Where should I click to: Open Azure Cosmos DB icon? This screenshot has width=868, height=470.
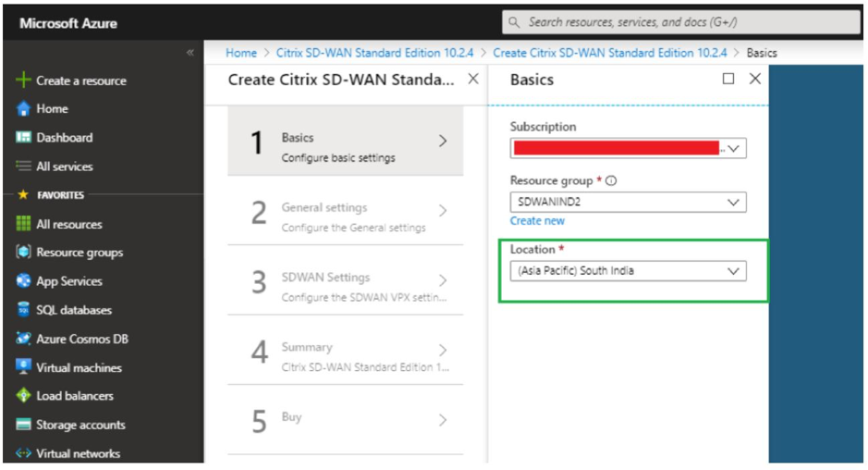pos(23,338)
